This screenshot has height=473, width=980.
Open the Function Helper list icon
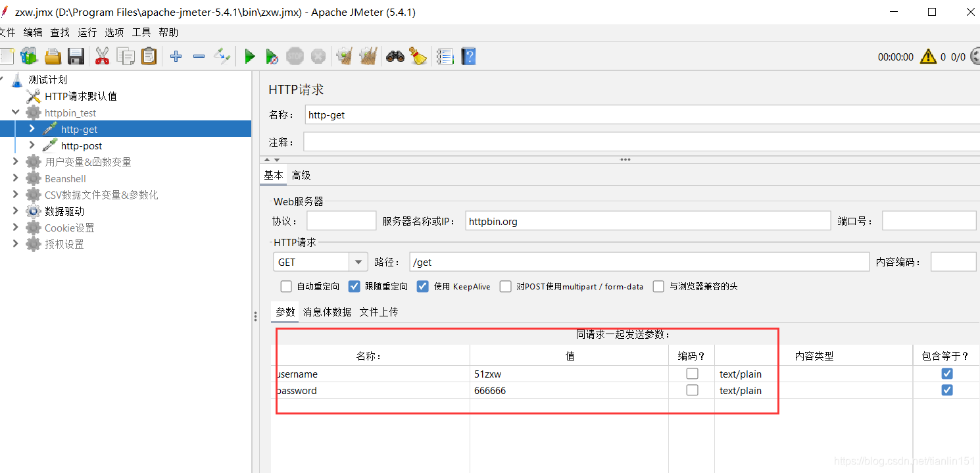(445, 57)
